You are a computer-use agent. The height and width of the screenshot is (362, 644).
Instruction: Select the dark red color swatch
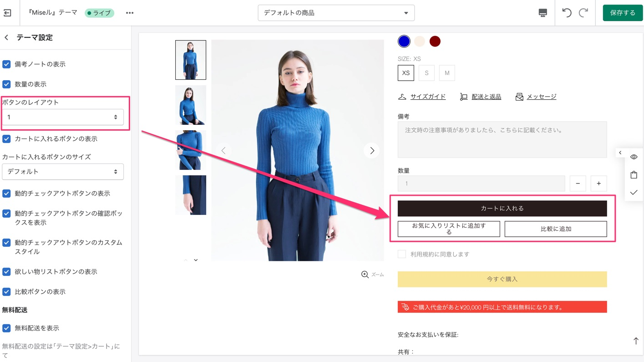click(435, 41)
